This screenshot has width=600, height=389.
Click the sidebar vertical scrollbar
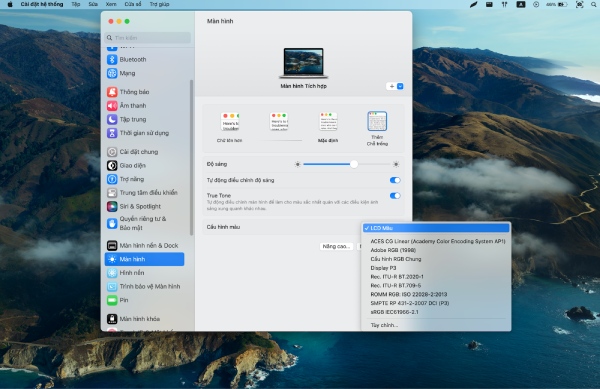pos(191,157)
